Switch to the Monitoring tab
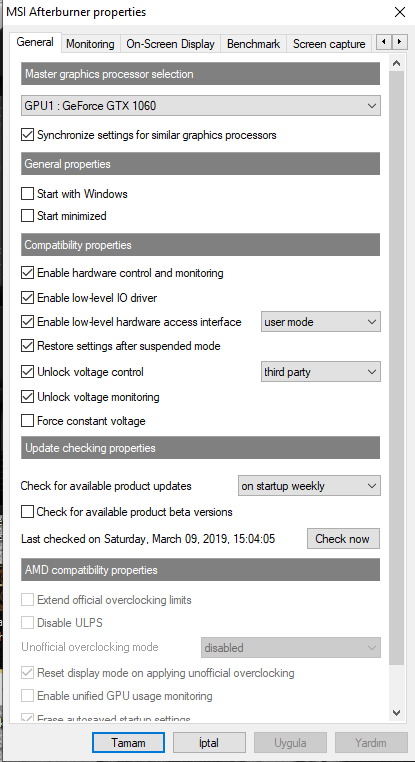415x762 pixels. tap(90, 44)
